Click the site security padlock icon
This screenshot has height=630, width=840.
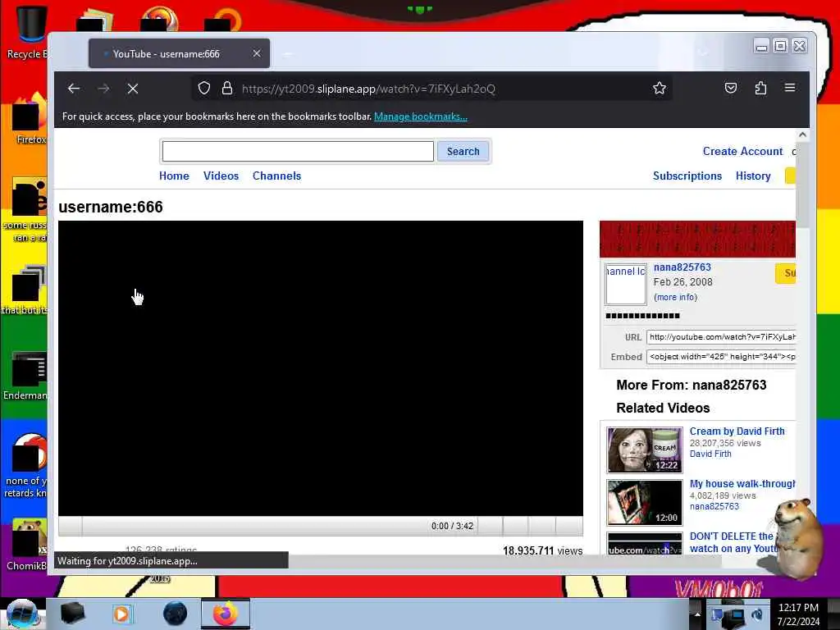tap(227, 89)
